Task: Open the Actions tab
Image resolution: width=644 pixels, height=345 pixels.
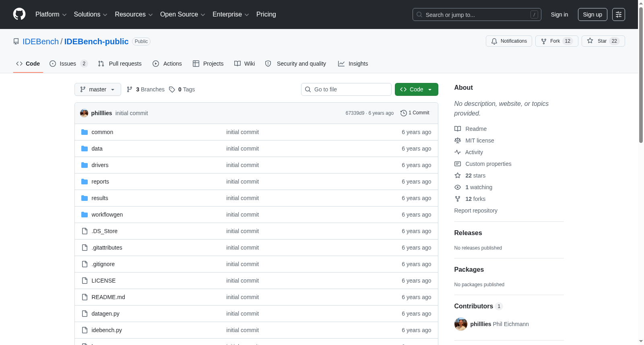Action: (167, 64)
